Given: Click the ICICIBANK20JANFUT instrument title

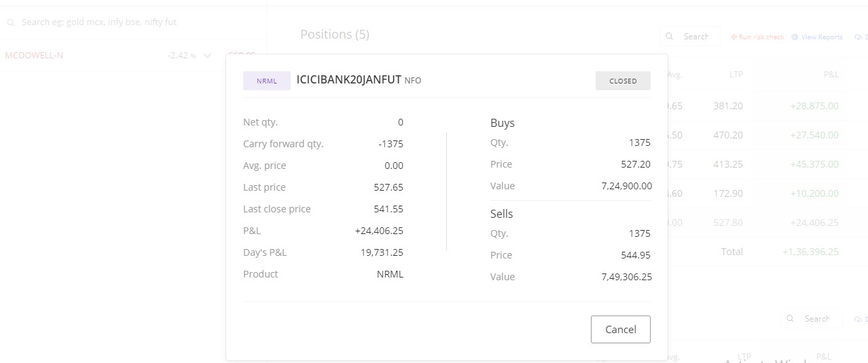Looking at the screenshot, I should click(x=349, y=79).
